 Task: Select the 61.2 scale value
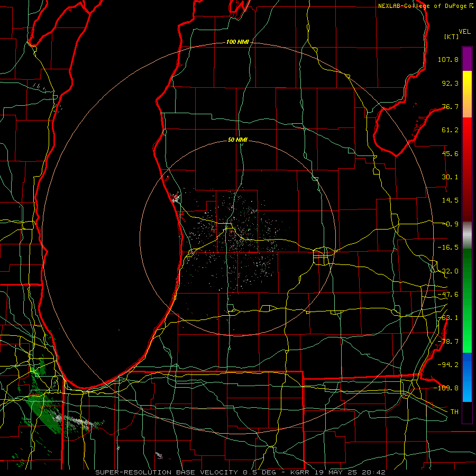coord(450,130)
